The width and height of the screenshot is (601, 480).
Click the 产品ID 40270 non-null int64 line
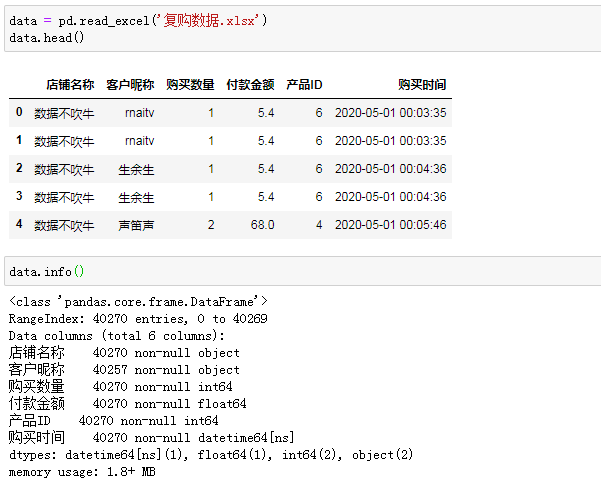coord(113,421)
